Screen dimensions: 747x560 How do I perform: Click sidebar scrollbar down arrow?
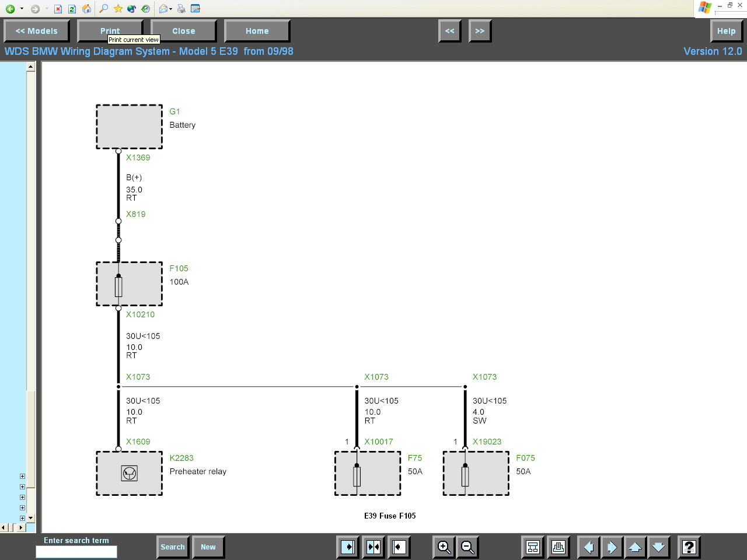(31, 518)
